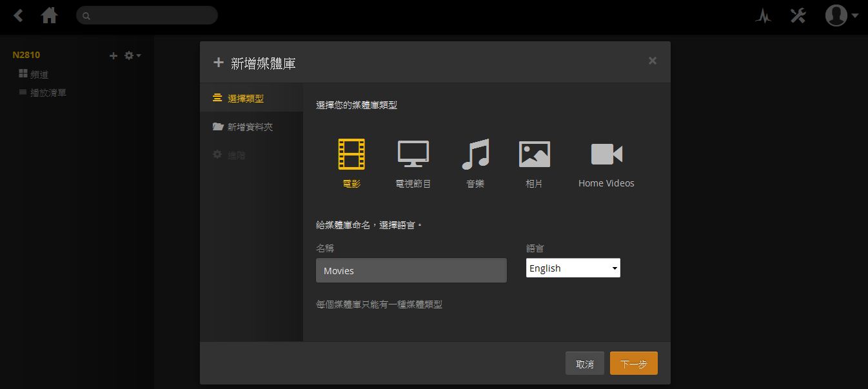868x389 pixels.
Task: Go back with the left arrow
Action: coord(19,15)
